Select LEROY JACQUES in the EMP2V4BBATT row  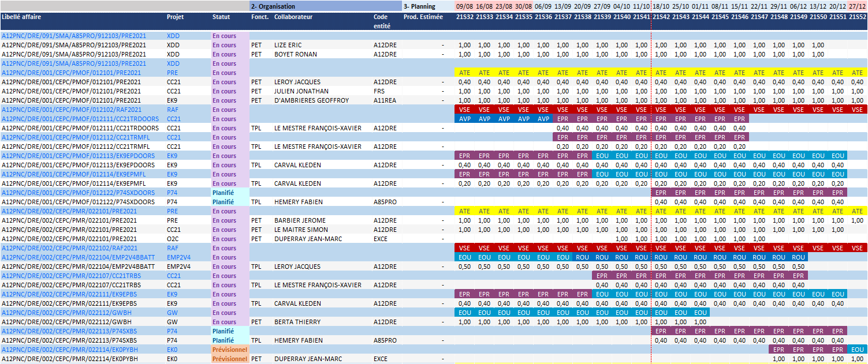tap(297, 267)
